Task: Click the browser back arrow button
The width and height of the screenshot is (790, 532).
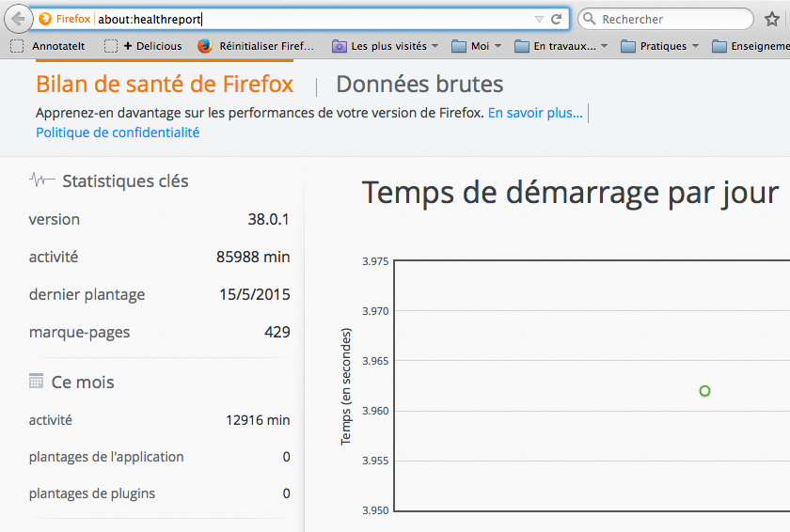Action: point(18,19)
